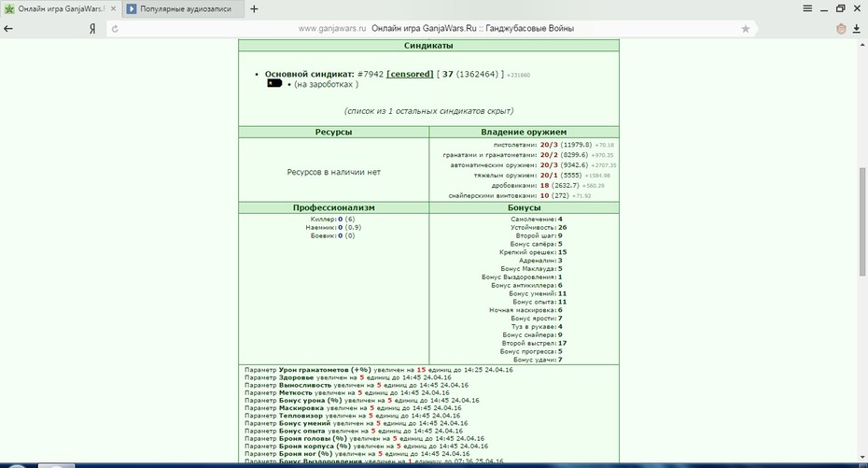Screen dimensions: 868x468
Task: Click the Профессионализм section header
Action: (x=333, y=207)
